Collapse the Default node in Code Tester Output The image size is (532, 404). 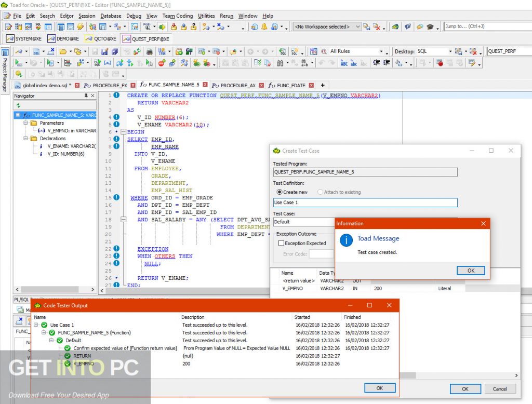click(x=51, y=340)
